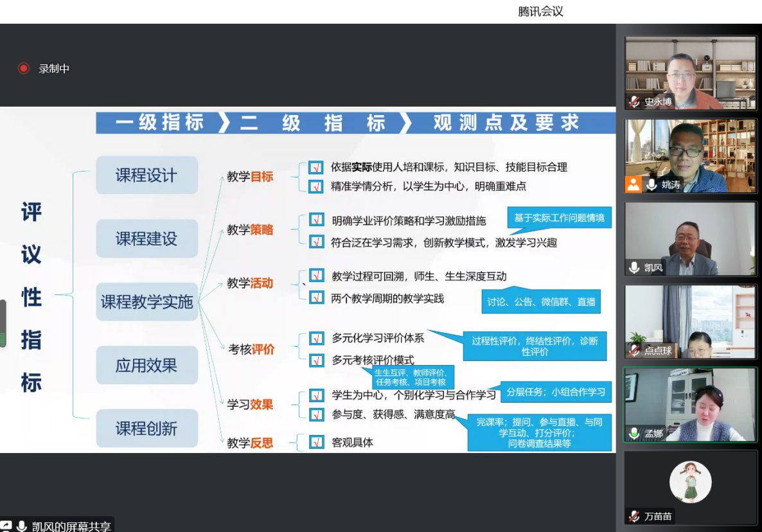Click the 讨论、公告、微信群、直播 callout box
Viewport: 762px width, 532px height.
coord(541,301)
